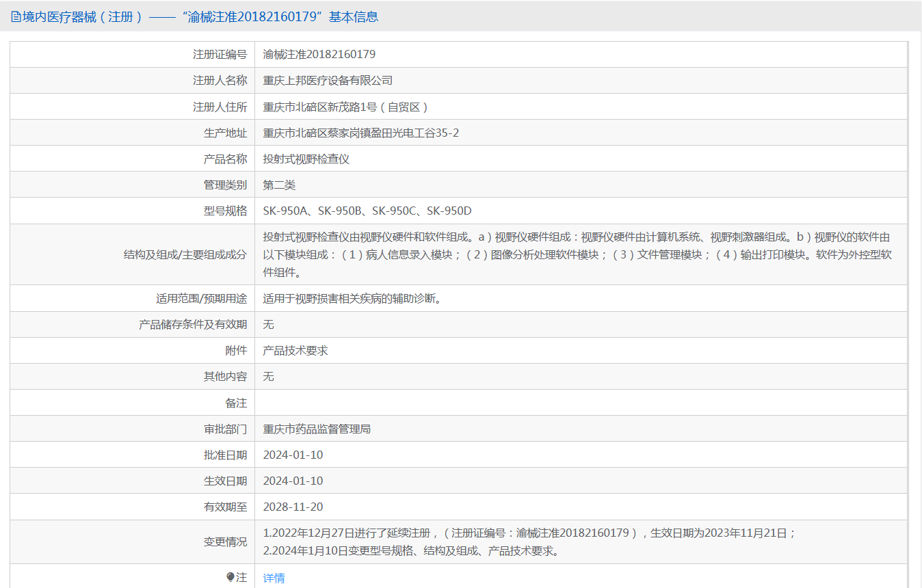Click the 结构及组成/主要组成成分 label
922x588 pixels.
pos(185,254)
